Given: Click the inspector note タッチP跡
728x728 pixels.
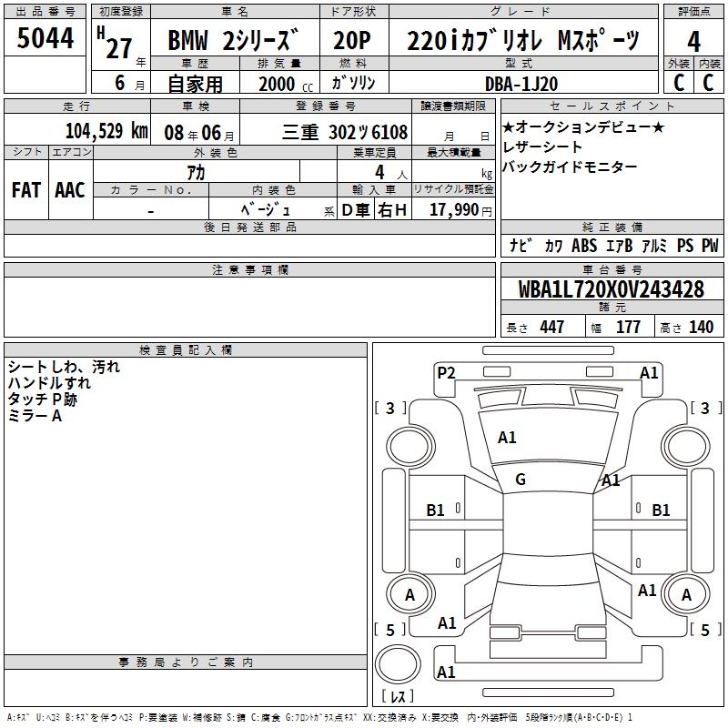Looking at the screenshot, I should (x=42, y=399).
